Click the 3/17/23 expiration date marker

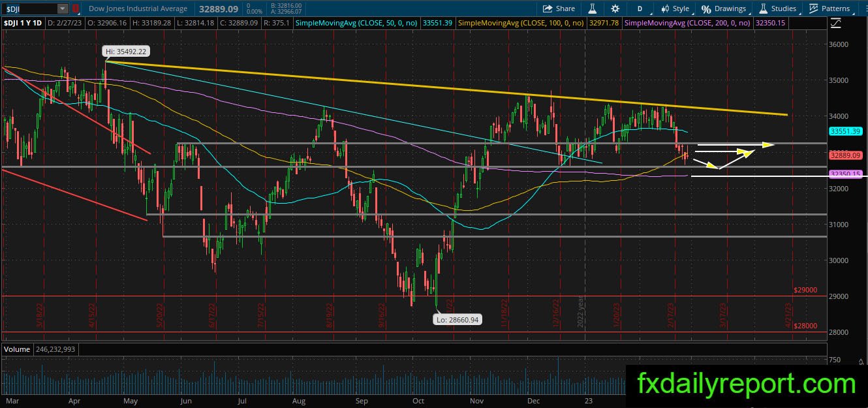(x=723, y=315)
